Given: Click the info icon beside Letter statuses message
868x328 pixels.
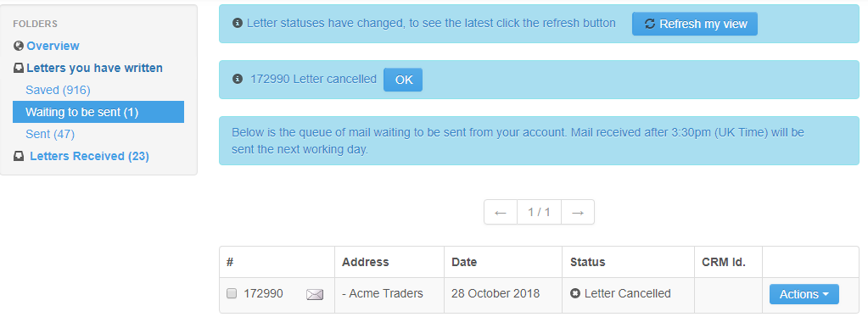Looking at the screenshot, I should (x=238, y=23).
